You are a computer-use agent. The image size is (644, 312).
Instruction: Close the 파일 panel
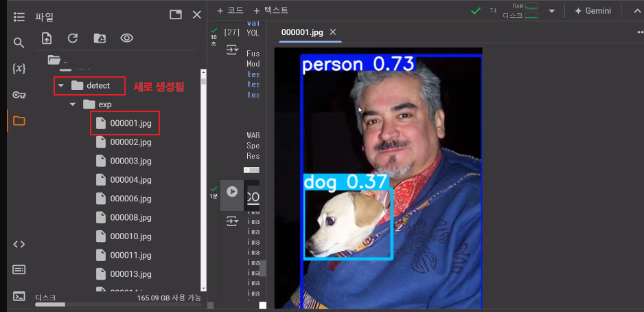197,15
